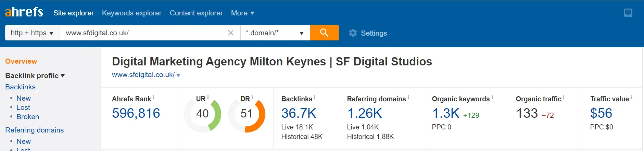Switch to Content explorer

(x=196, y=13)
